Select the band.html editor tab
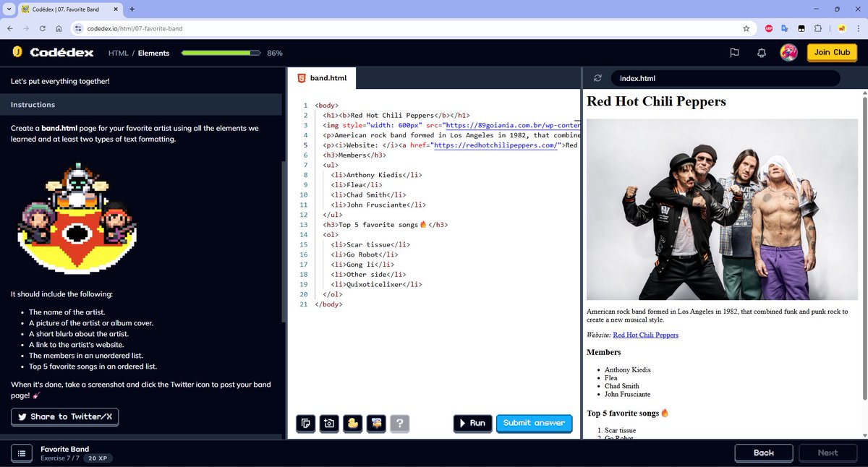This screenshot has height=467, width=868. (x=323, y=78)
